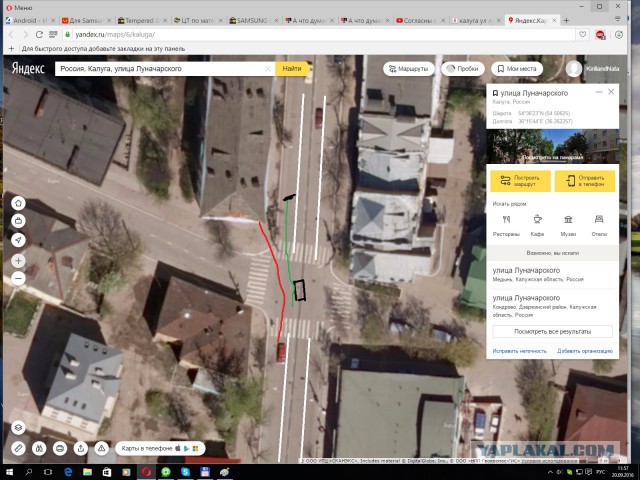The height and width of the screenshot is (480, 640).
Task: Search nearby Отели
Action: (599, 226)
